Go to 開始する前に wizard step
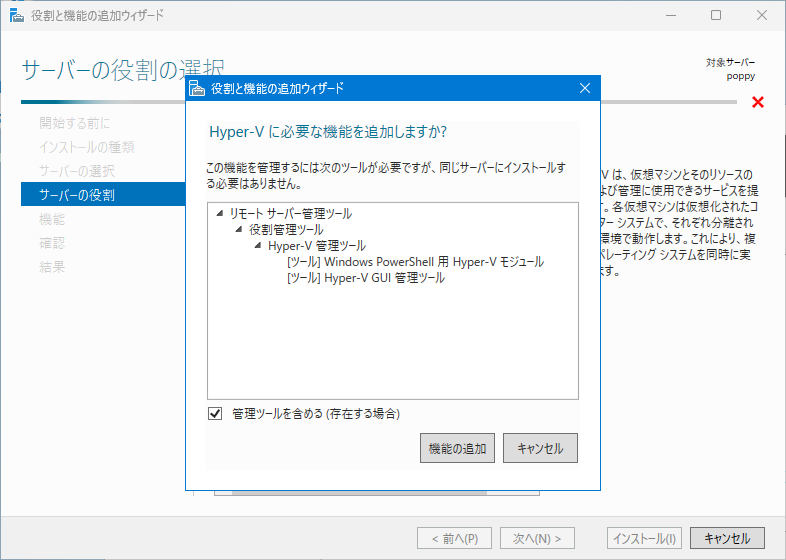This screenshot has height=560, width=786. 75,123
